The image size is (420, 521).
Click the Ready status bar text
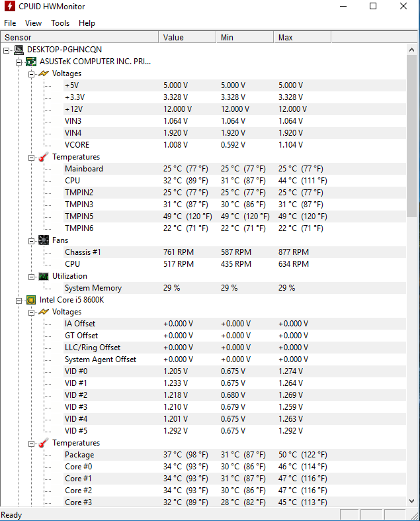coord(11,515)
